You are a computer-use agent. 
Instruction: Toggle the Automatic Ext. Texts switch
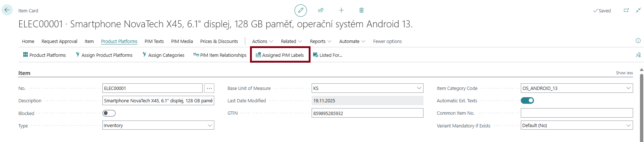click(527, 100)
